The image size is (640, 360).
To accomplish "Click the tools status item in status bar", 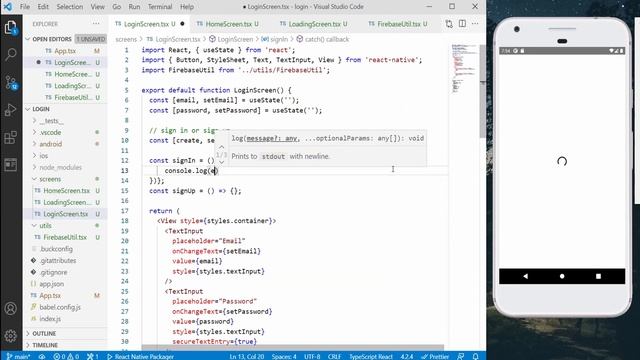I will click(x=93, y=356).
